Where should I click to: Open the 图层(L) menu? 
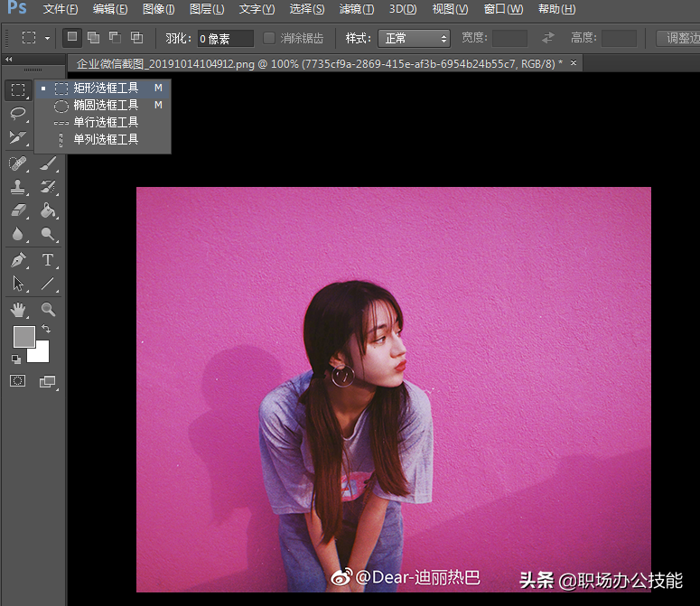[207, 9]
